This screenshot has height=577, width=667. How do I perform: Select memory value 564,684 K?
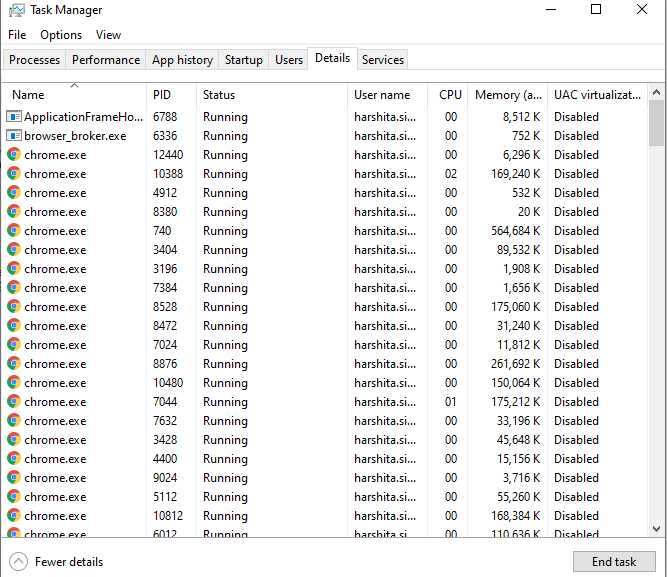coord(516,231)
